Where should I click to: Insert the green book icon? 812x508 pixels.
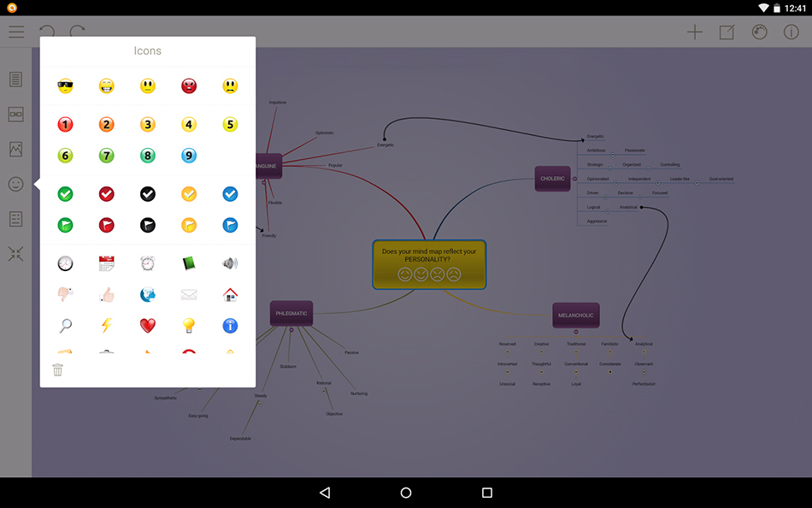tap(189, 263)
